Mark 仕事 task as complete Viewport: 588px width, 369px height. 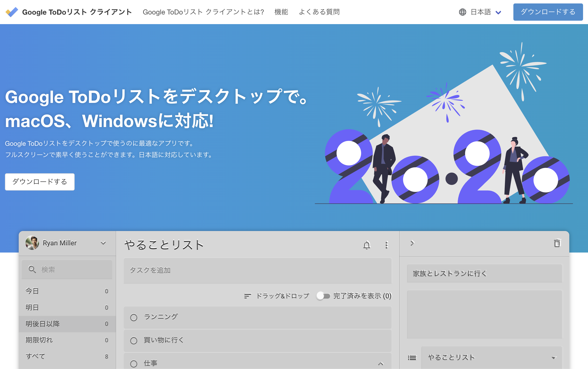134,364
